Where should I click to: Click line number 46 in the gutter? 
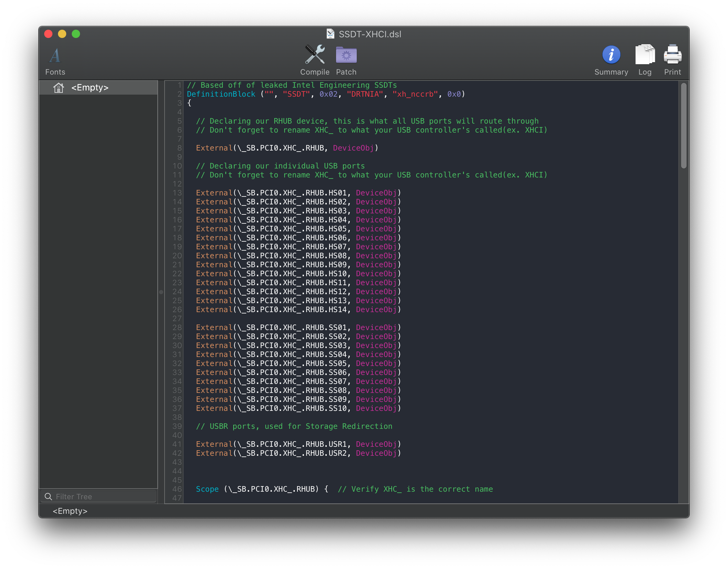[177, 489]
